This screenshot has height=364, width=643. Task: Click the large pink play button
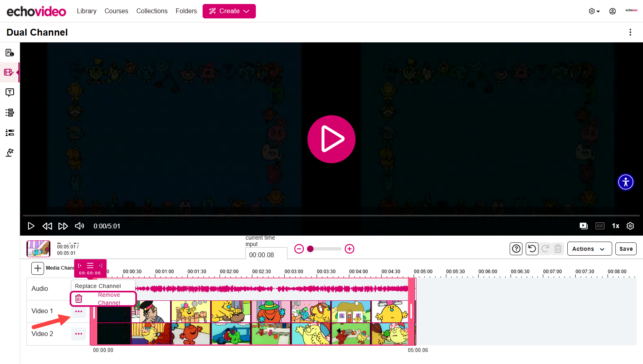click(x=332, y=139)
